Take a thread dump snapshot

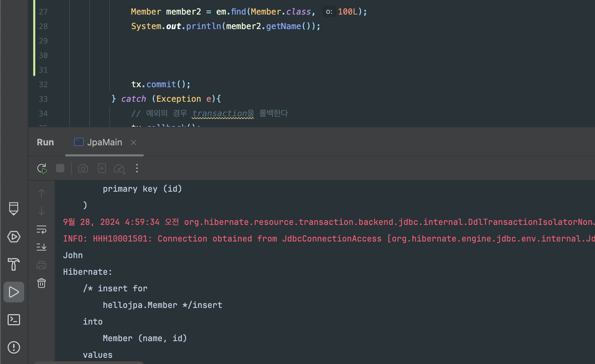coord(83,169)
